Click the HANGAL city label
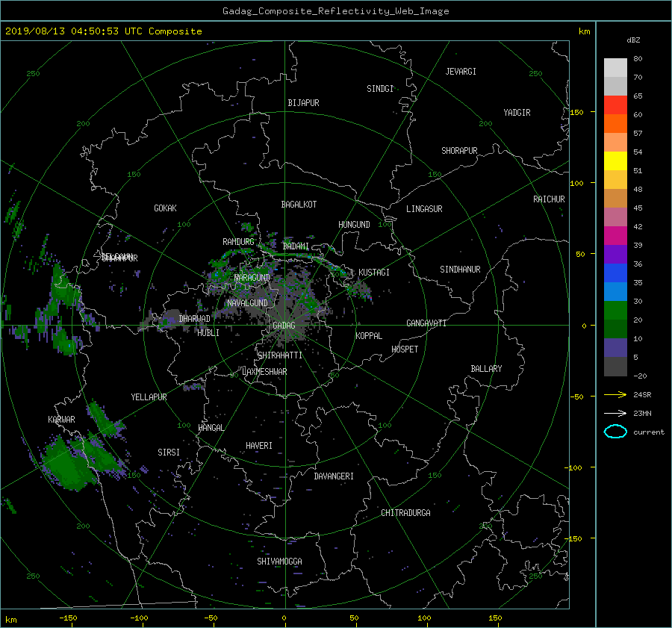The width and height of the screenshot is (672, 628). pos(211,428)
